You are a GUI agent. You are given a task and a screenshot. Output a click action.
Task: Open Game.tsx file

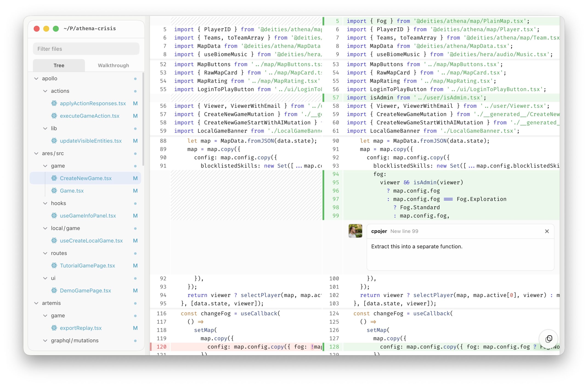click(x=72, y=190)
